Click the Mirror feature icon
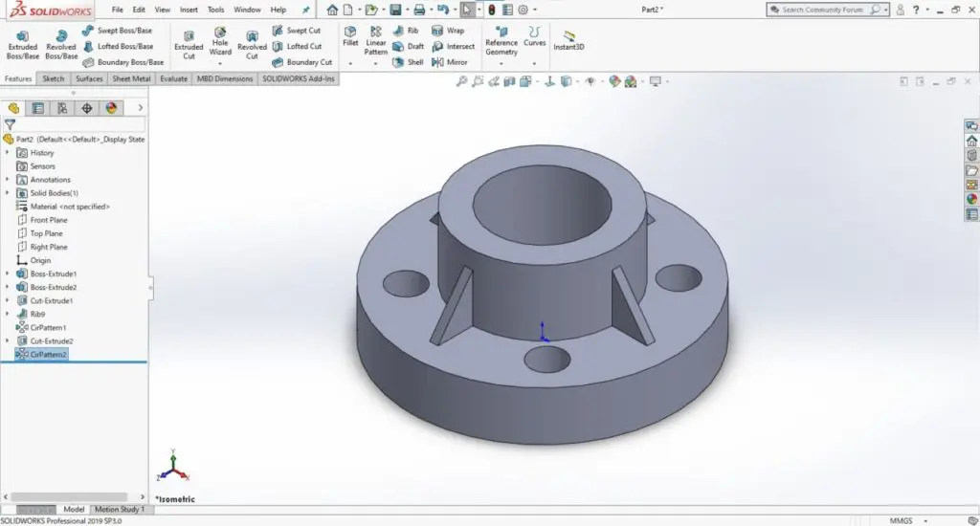Viewport: 980px width, 526px height. point(449,62)
